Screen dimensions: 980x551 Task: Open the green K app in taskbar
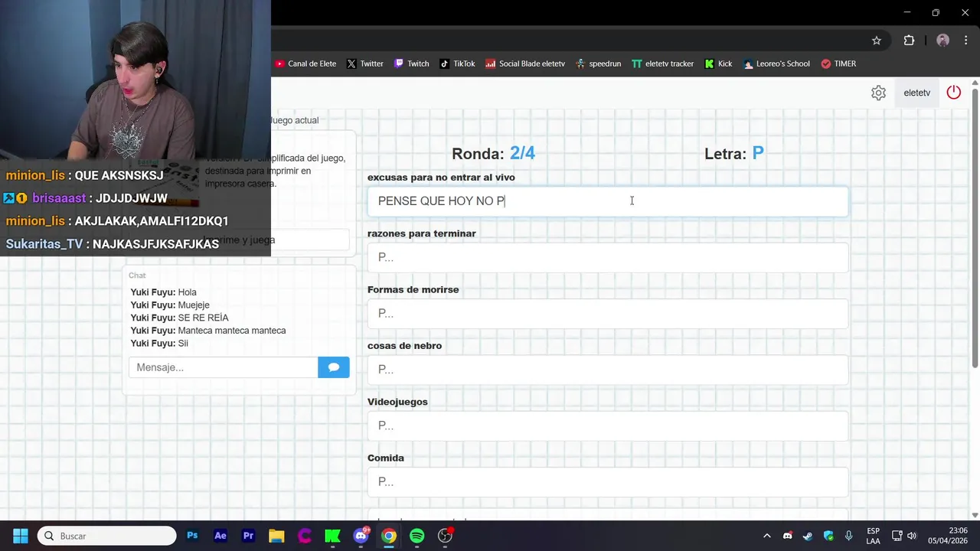point(332,536)
